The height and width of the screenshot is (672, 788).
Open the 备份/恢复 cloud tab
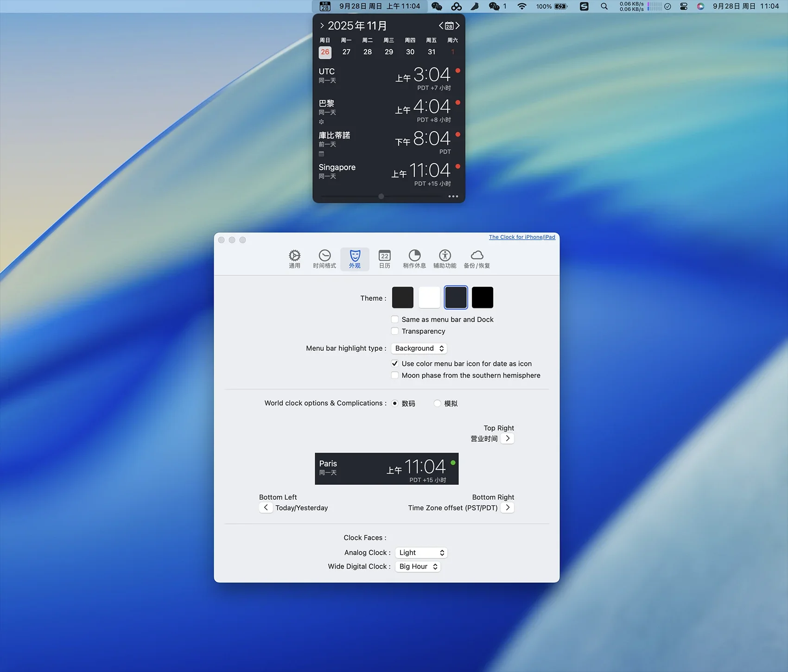coord(477,259)
